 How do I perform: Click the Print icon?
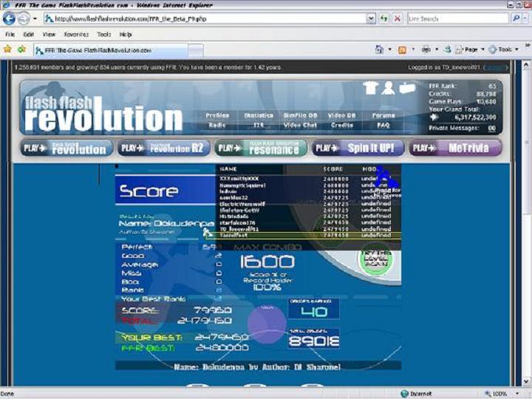point(426,50)
